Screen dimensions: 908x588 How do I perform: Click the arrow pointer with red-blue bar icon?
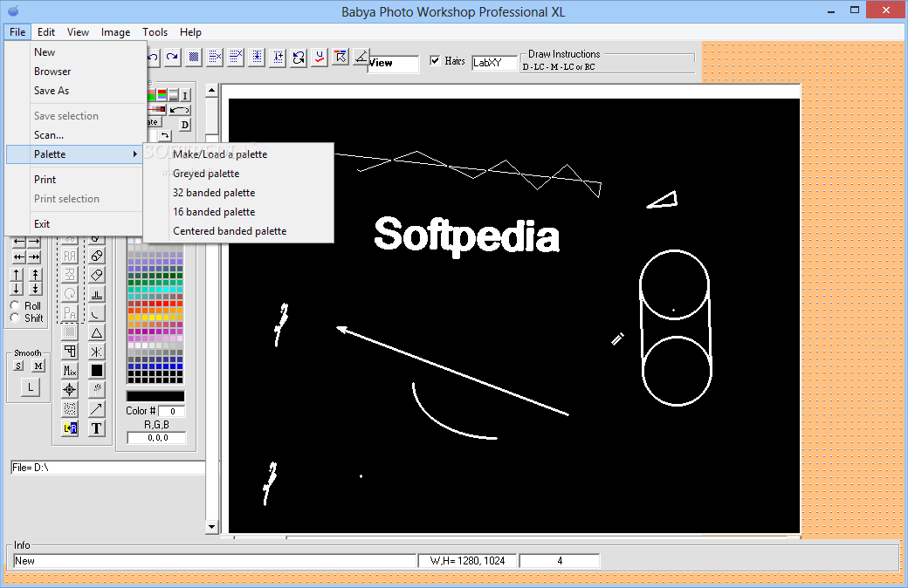(340, 57)
